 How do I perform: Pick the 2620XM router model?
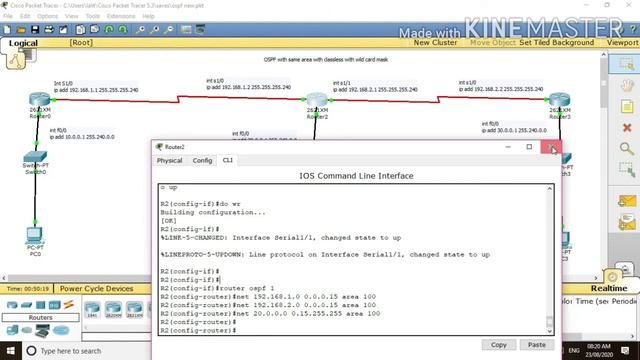pos(113,309)
